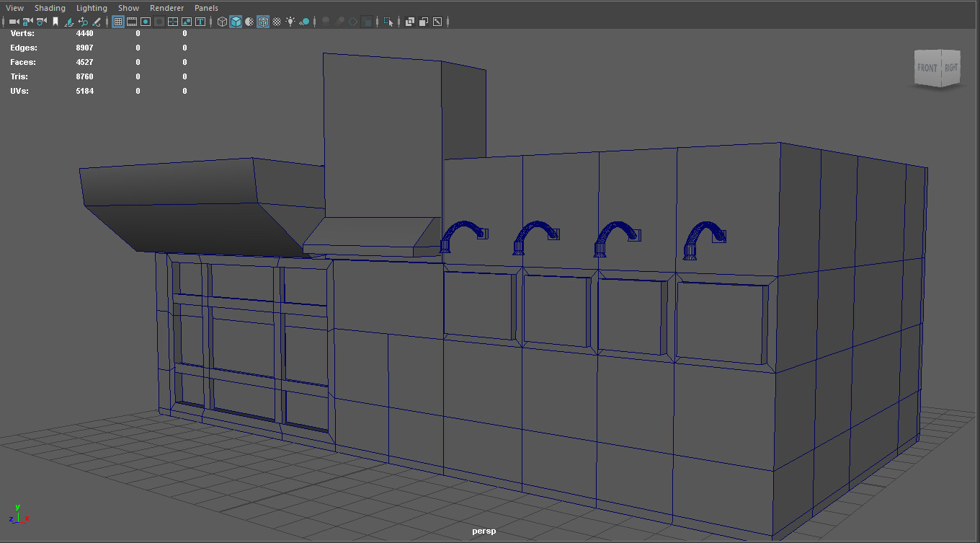This screenshot has height=543, width=980.
Task: Click the use all lights icon
Action: [x=291, y=22]
